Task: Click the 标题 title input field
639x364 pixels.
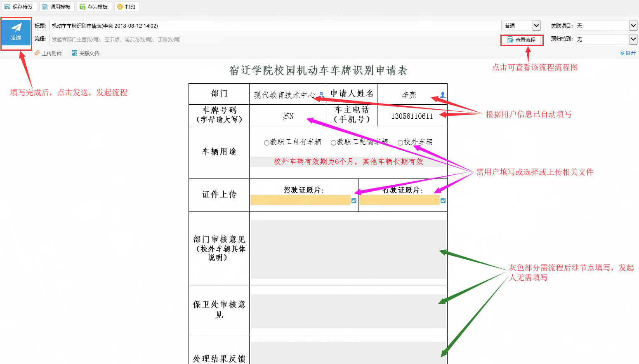Action: [275, 26]
